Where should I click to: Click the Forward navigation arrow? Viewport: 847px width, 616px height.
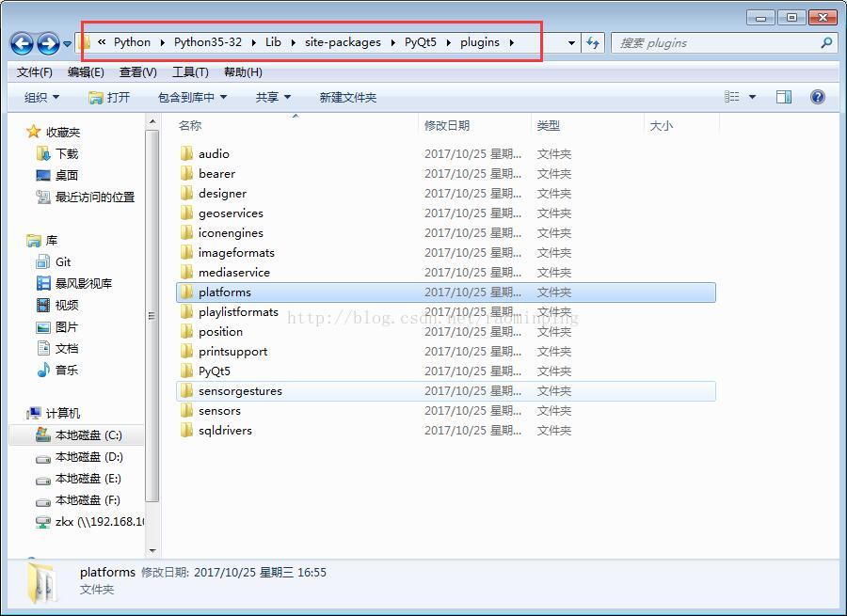click(48, 43)
